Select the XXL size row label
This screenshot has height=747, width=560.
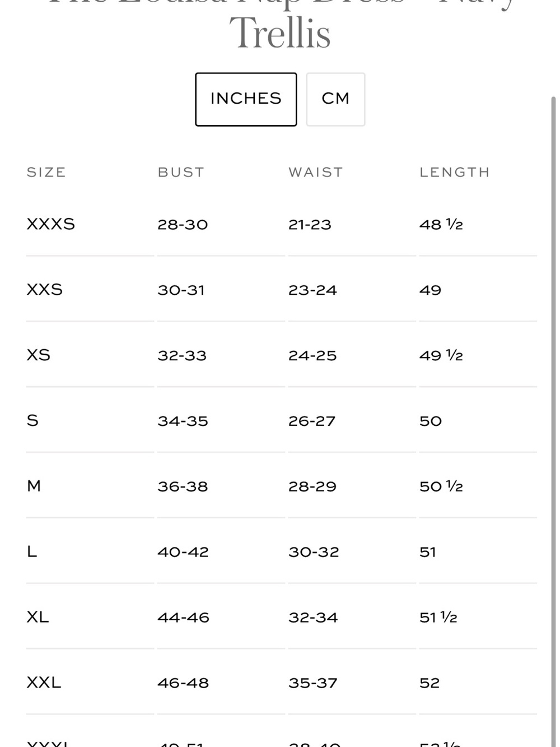click(44, 683)
